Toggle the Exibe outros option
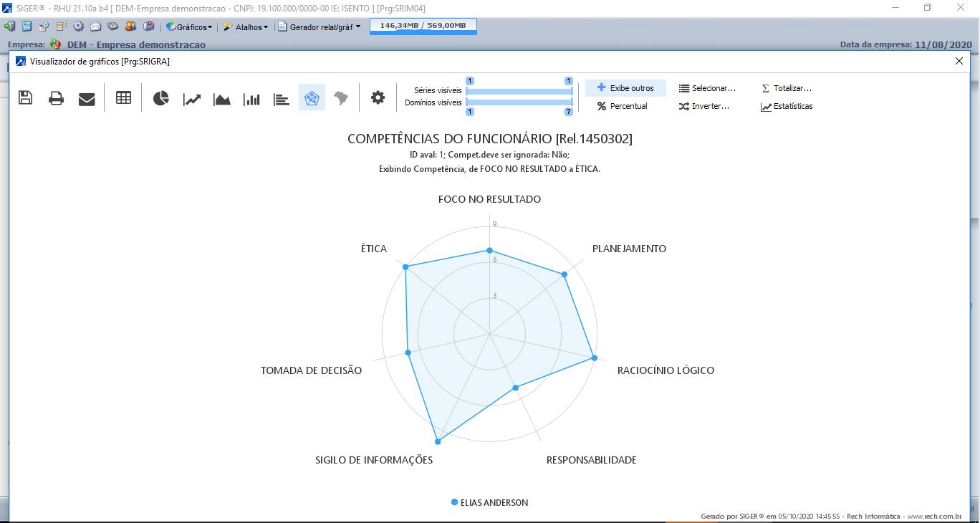The height and width of the screenshot is (523, 980). click(x=625, y=88)
